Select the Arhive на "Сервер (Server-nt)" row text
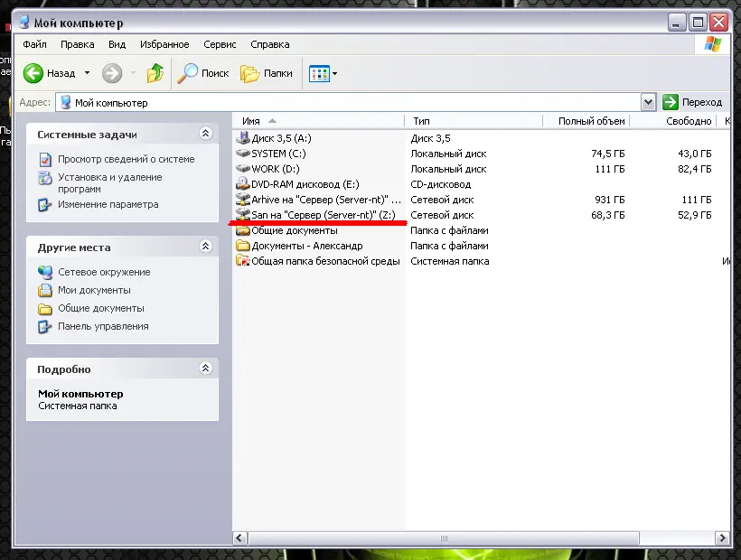Image resolution: width=741 pixels, height=560 pixels. 326,200
